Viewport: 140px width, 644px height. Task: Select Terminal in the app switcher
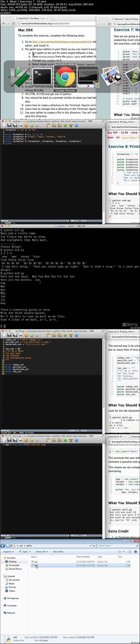click(42, 76)
